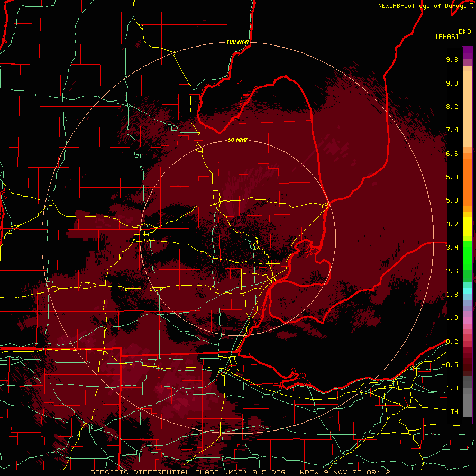Image resolution: width=476 pixels, height=476 pixels.
Task: Click the -1.3 legend scale value
Action: click(450, 388)
